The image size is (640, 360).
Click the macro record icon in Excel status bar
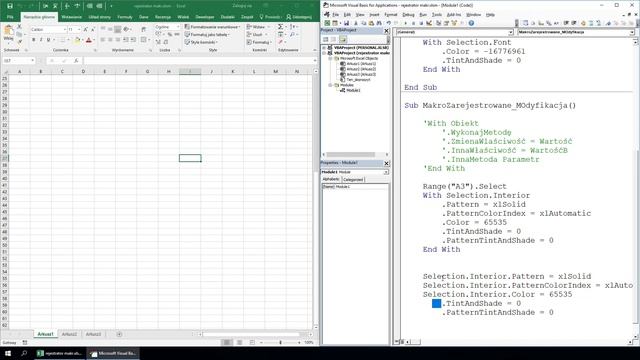[25, 342]
